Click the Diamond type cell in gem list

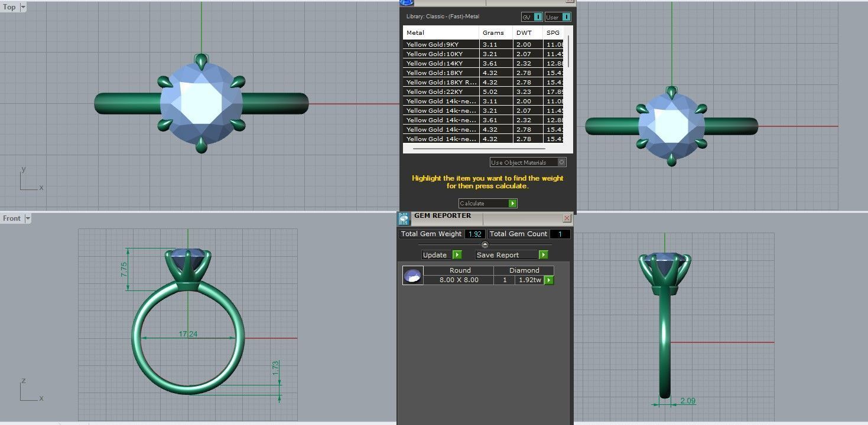(525, 270)
